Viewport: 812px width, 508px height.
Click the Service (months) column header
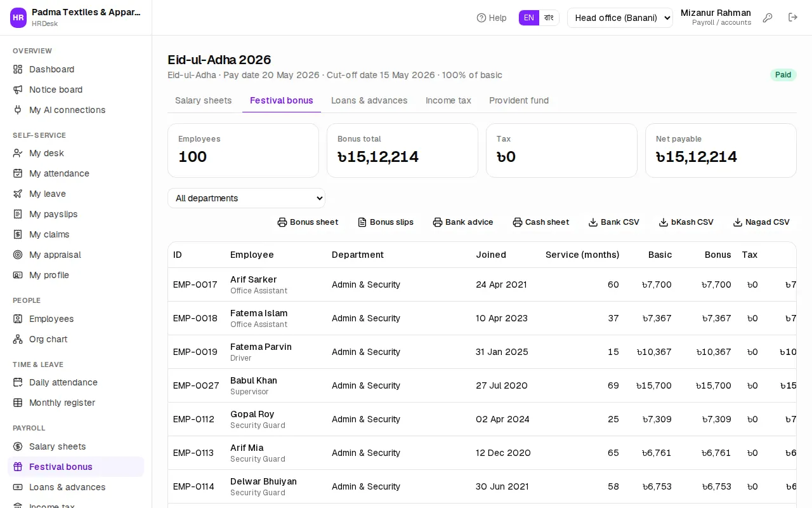(x=582, y=255)
